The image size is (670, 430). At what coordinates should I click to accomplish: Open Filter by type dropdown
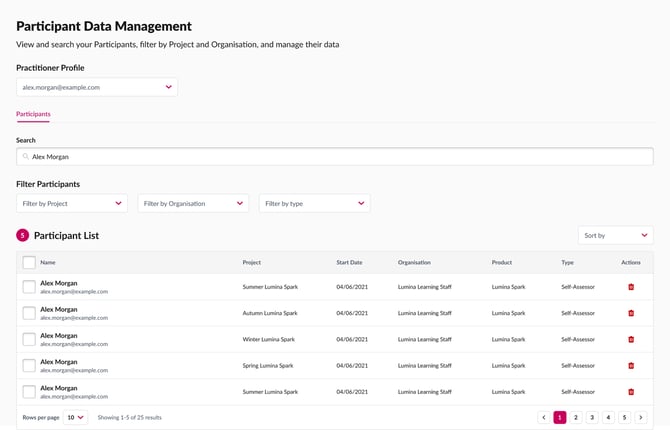pos(314,203)
